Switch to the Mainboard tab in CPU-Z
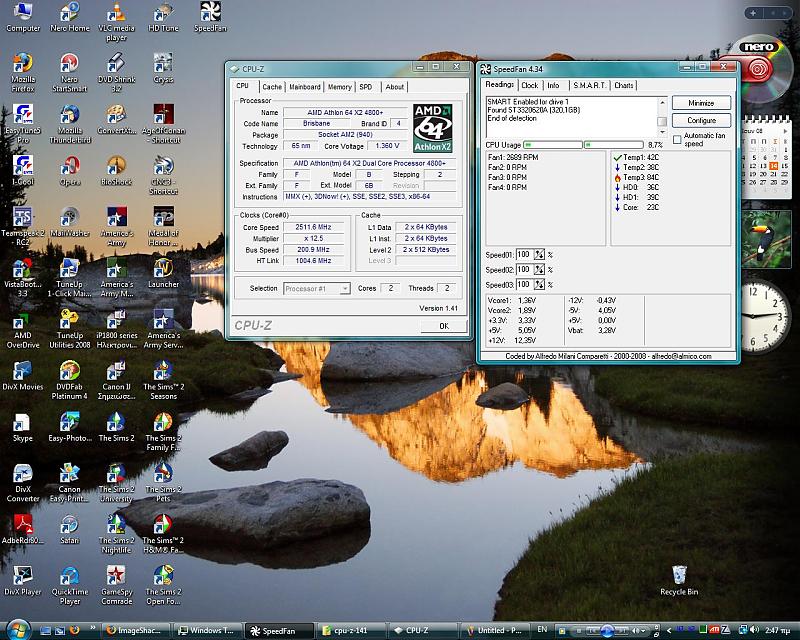Screen dimensions: 800x640 tap(305, 87)
